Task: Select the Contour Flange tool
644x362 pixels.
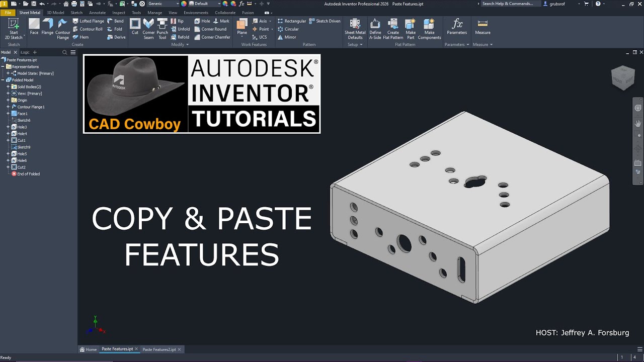Action: pos(63,29)
